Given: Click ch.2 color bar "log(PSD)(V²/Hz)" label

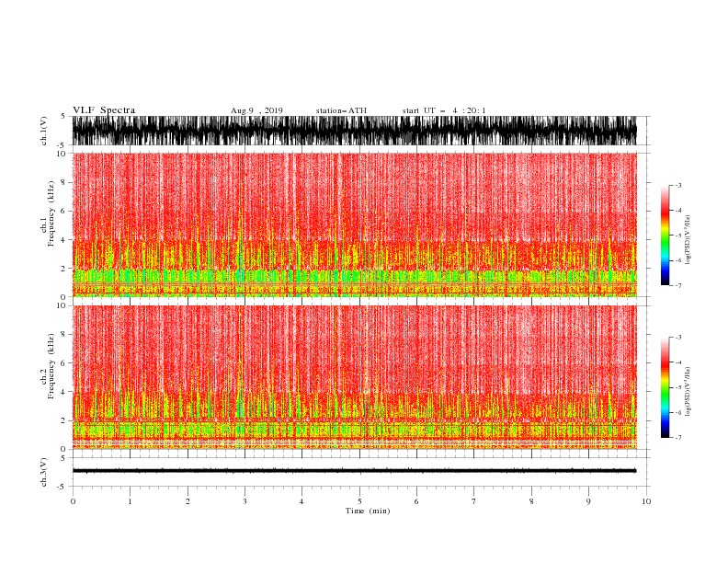Looking at the screenshot, I should 688,392.
